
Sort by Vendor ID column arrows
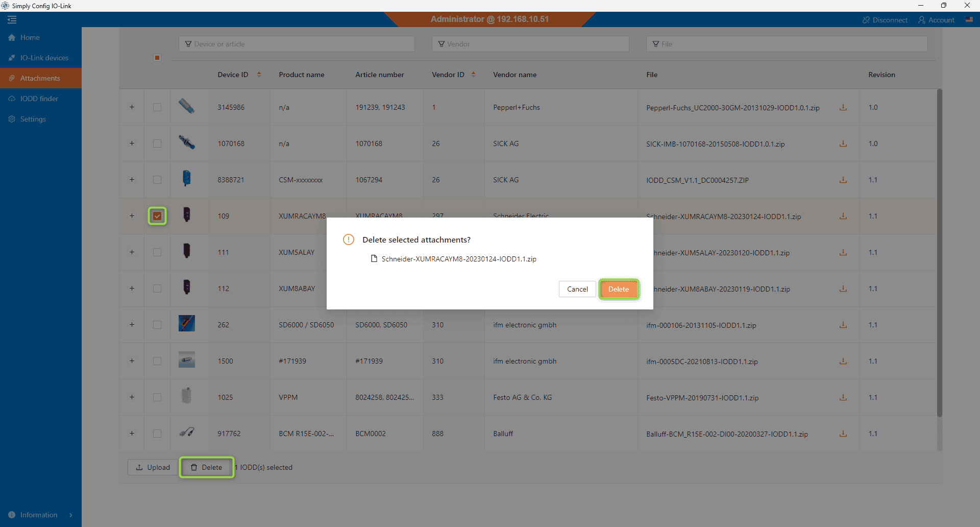473,75
